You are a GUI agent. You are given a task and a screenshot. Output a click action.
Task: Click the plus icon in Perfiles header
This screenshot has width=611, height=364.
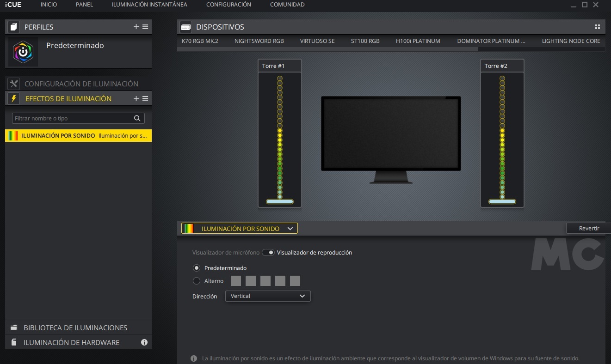click(136, 27)
